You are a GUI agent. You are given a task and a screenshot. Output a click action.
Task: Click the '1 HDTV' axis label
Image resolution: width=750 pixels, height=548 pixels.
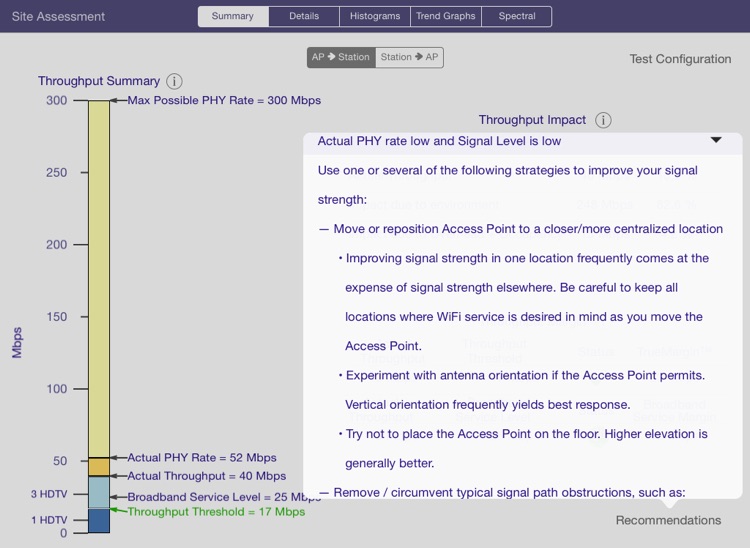(x=49, y=520)
